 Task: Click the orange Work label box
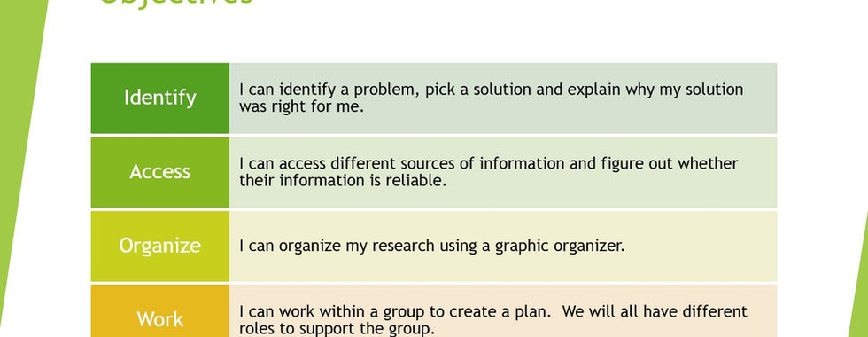point(160,311)
